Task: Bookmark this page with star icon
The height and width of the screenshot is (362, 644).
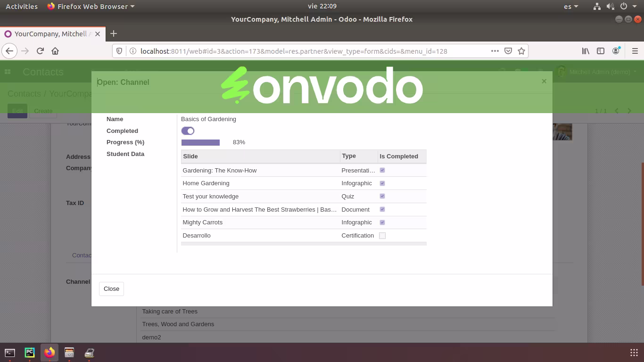Action: point(521,51)
